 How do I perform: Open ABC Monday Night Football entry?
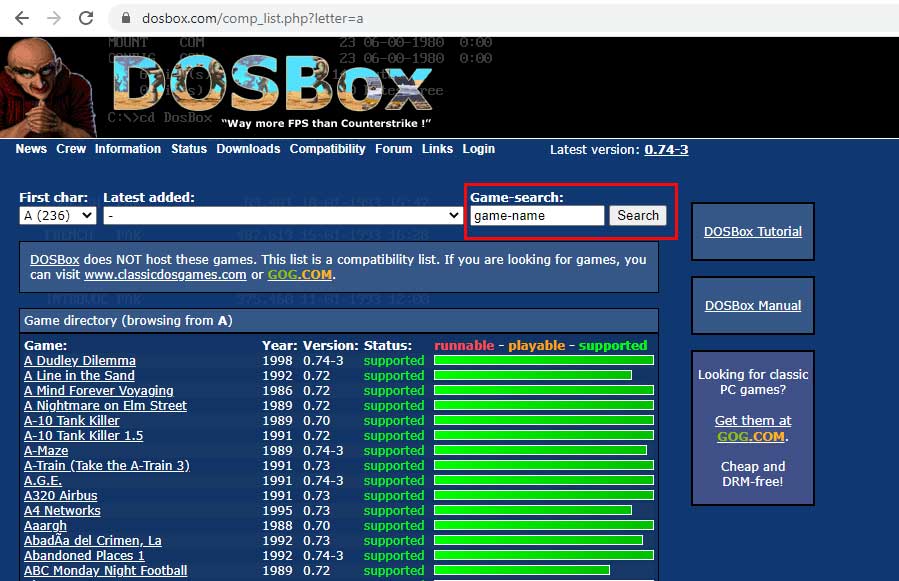105,570
